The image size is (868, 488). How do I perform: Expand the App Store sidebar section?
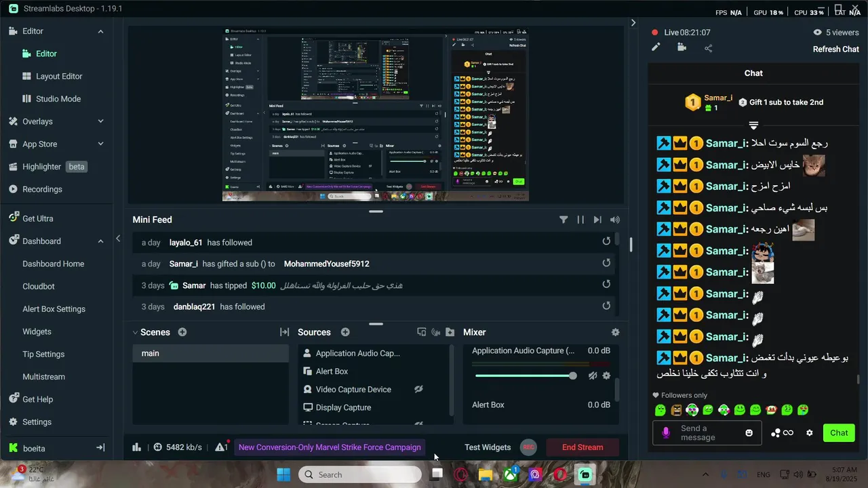100,144
